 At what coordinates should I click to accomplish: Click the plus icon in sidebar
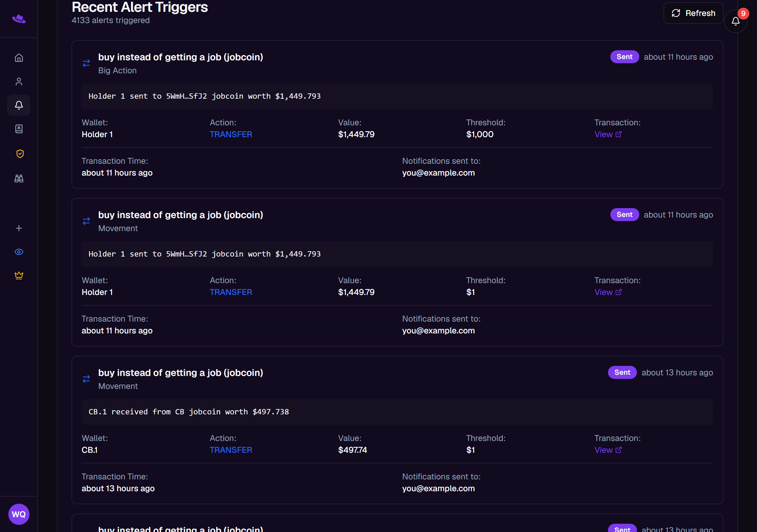(19, 228)
